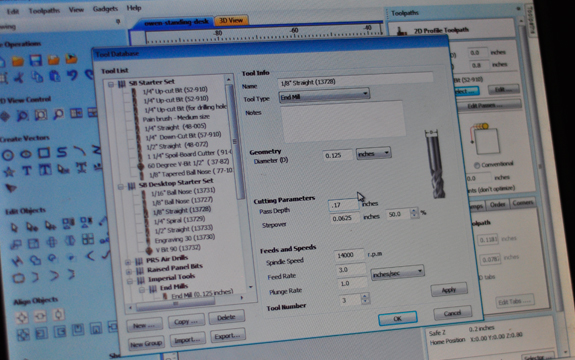Open the Gadgets menu
Screen dimensions: 575x360
click(105, 8)
